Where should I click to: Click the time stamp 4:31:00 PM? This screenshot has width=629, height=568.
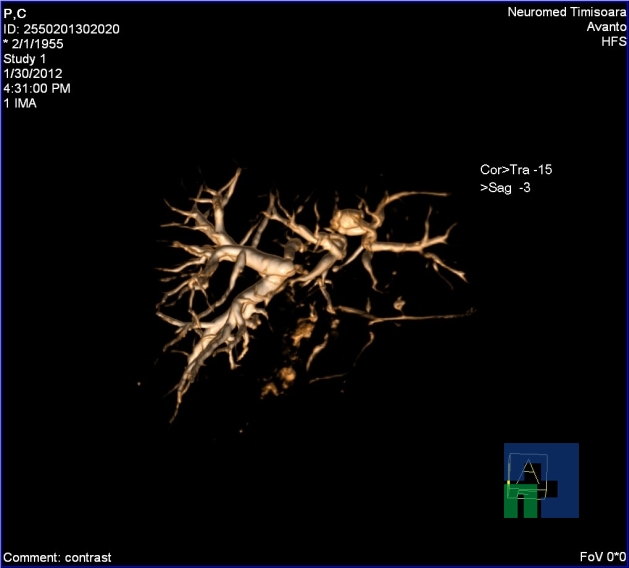37,88
